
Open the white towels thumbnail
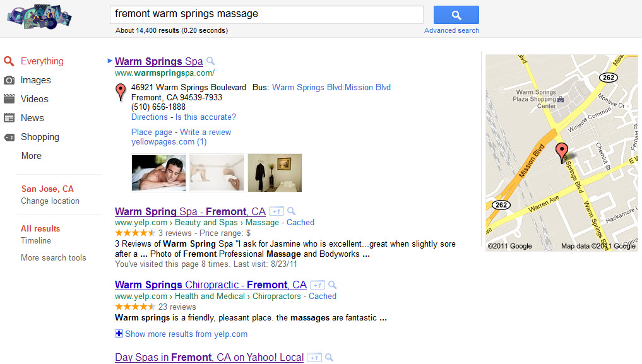pyautogui.click(x=217, y=173)
